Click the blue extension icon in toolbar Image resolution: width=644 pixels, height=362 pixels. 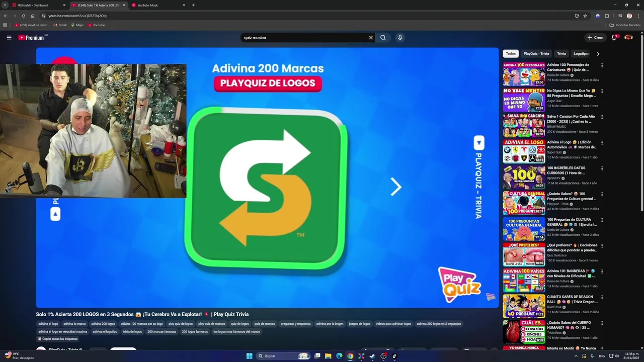tap(598, 16)
